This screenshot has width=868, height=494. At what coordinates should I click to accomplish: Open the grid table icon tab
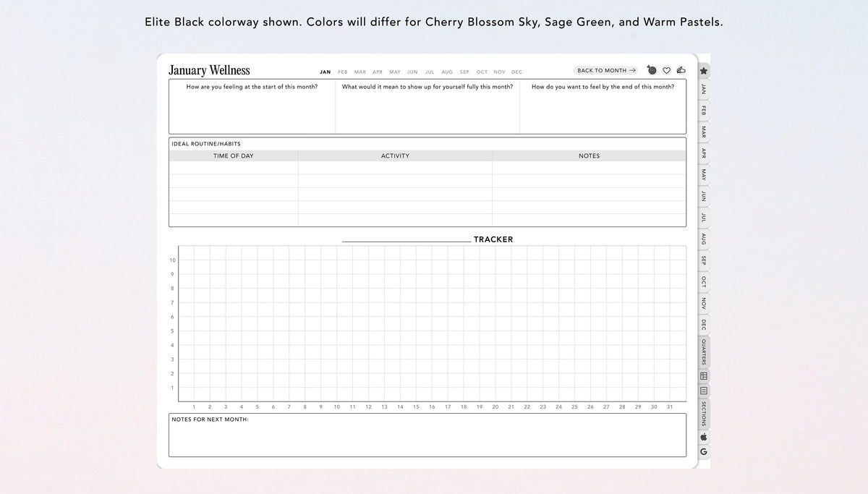(x=704, y=376)
